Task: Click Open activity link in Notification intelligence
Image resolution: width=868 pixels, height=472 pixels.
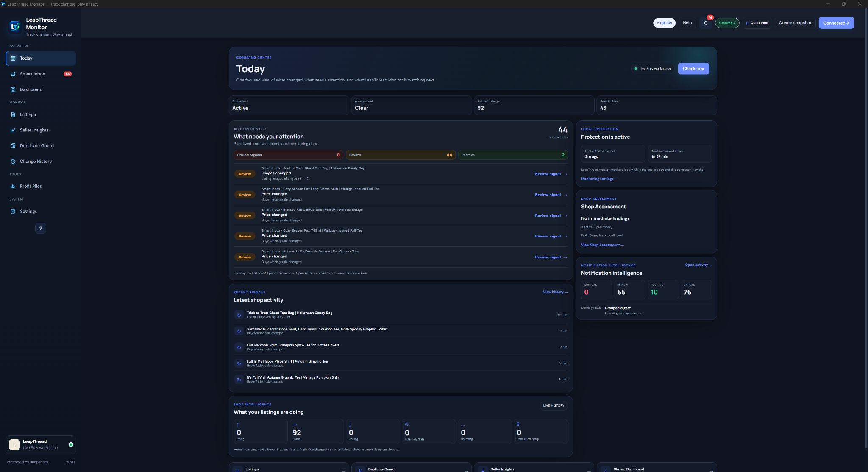Action: click(x=698, y=265)
